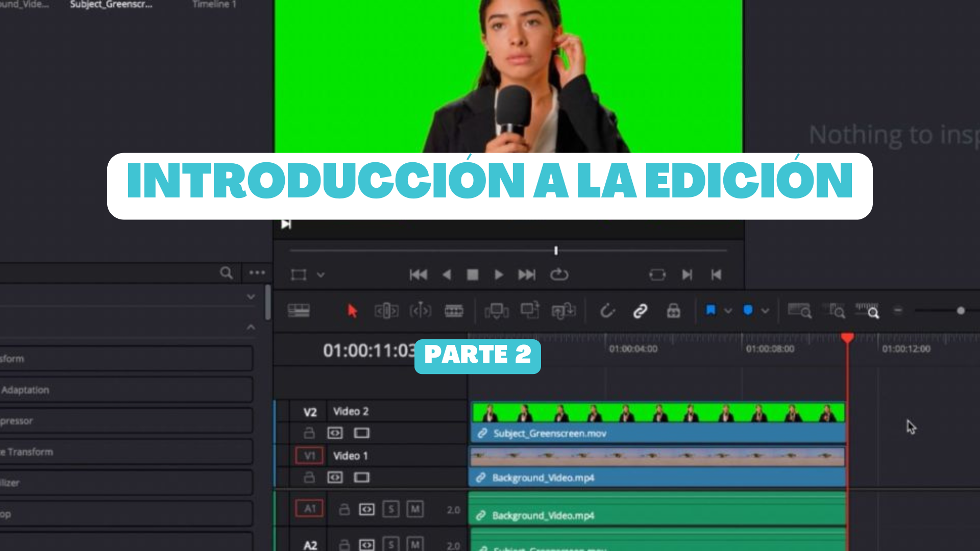Select the Background_Video.mp4 video clip on V1
Viewport: 980px width, 551px height.
click(x=657, y=467)
